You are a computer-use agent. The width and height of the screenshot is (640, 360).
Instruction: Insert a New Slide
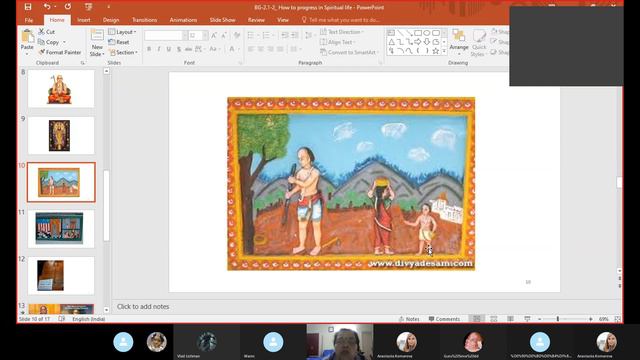(97, 43)
